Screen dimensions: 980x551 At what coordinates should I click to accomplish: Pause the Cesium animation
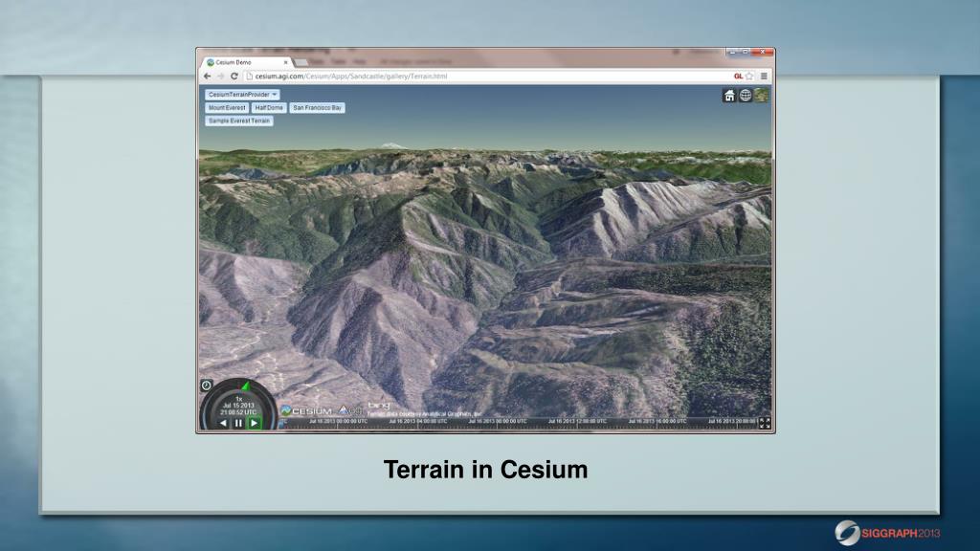tap(238, 423)
